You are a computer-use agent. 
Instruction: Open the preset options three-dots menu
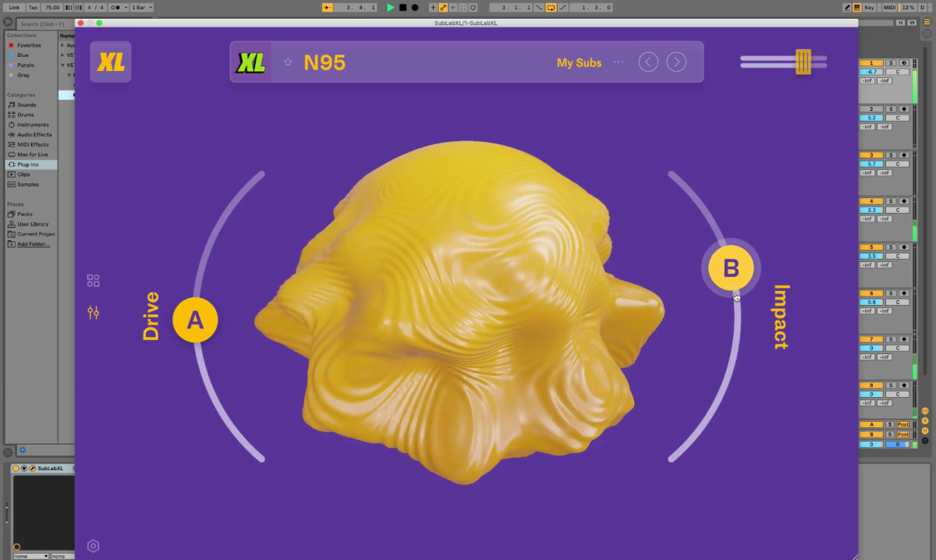point(619,62)
